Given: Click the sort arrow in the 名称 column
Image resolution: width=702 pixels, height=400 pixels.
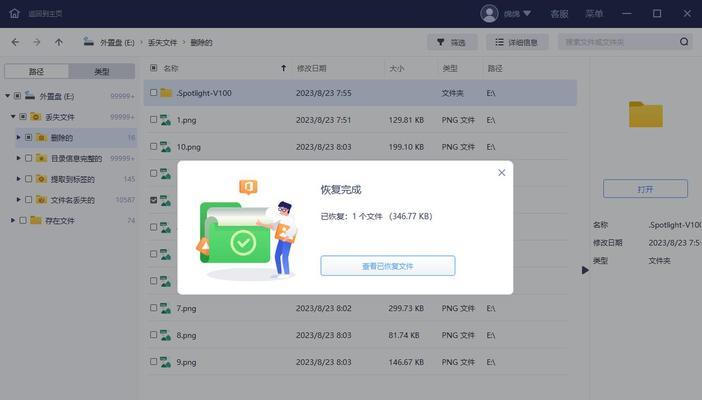Looking at the screenshot, I should click(283, 68).
